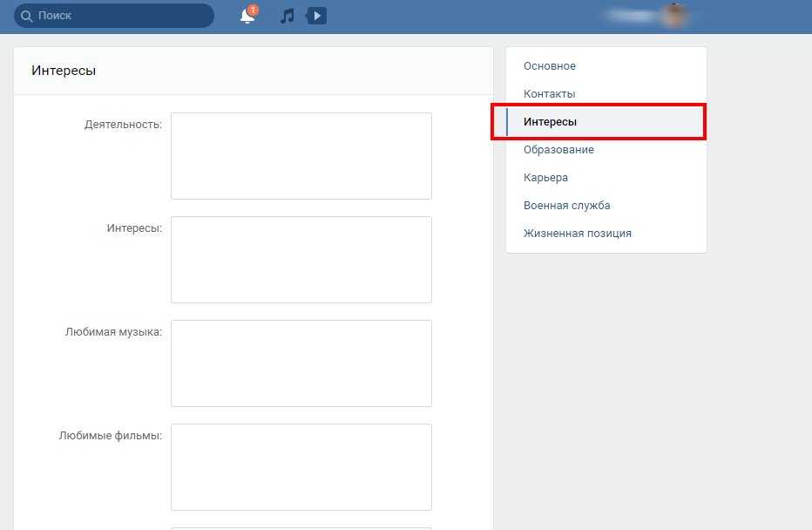Click the profile avatar in the top bar
This screenshot has width=812, height=530.
click(673, 16)
